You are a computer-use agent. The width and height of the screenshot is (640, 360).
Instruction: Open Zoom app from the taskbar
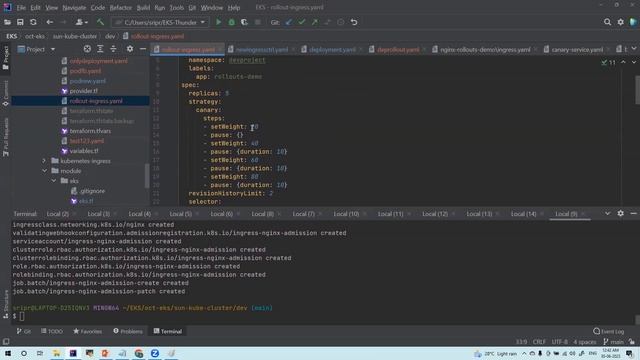[x=155, y=353]
